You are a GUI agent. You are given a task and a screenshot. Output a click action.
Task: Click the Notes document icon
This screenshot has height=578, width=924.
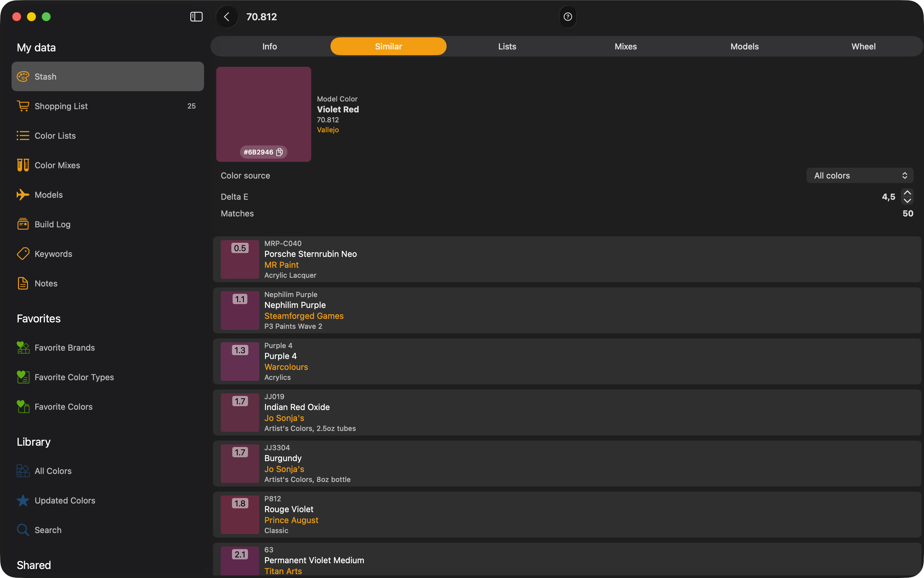coord(23,283)
